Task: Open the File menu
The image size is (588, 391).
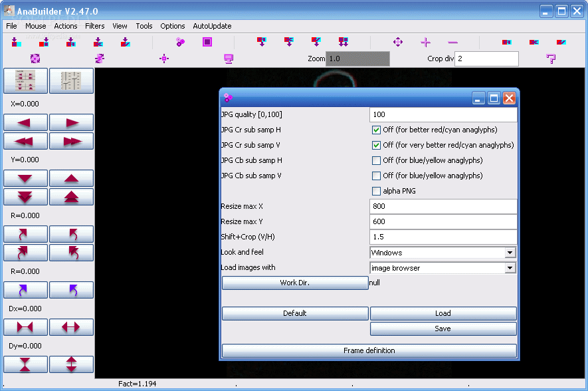Action: [x=11, y=26]
